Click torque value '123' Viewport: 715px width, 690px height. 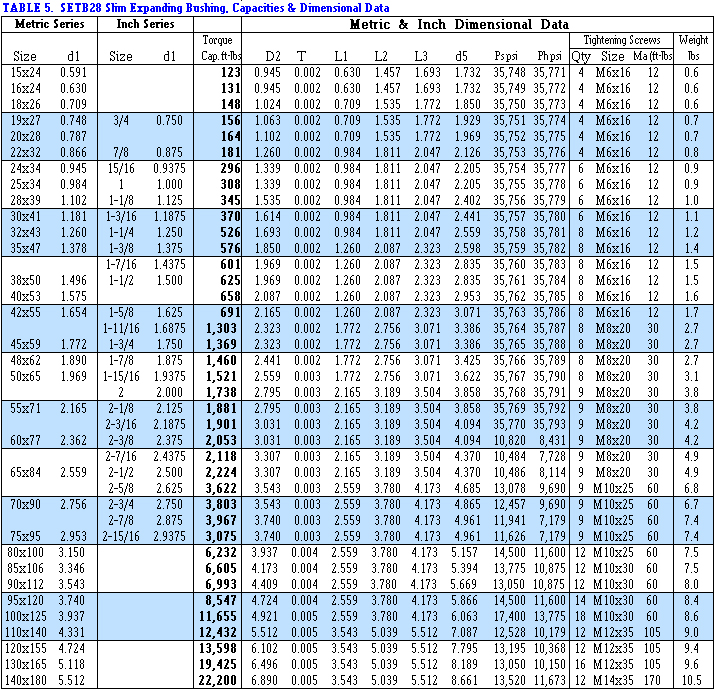pos(230,72)
